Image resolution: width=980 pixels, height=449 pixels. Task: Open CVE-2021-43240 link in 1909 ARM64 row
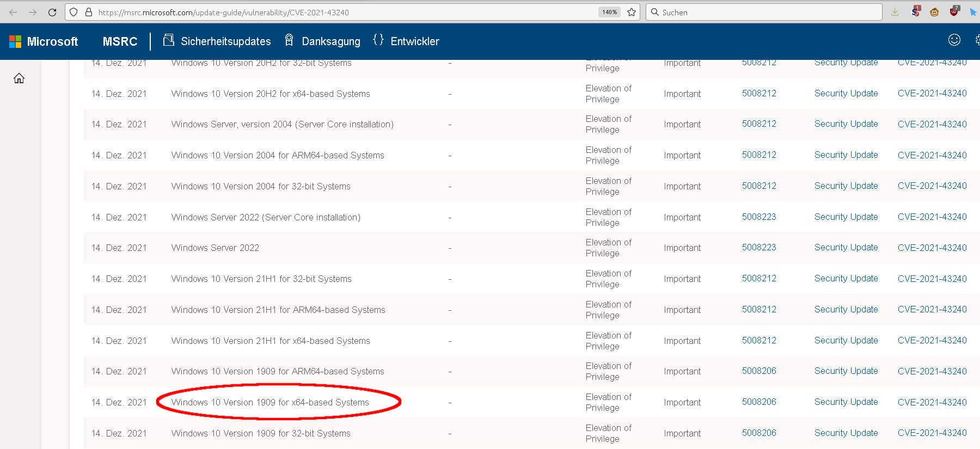pos(932,371)
